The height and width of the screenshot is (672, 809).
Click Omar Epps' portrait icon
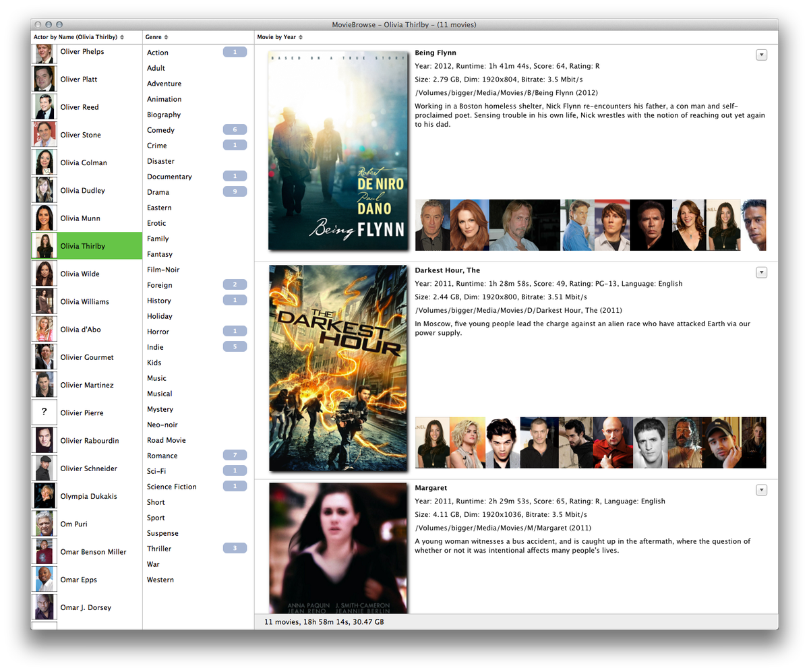click(x=43, y=578)
